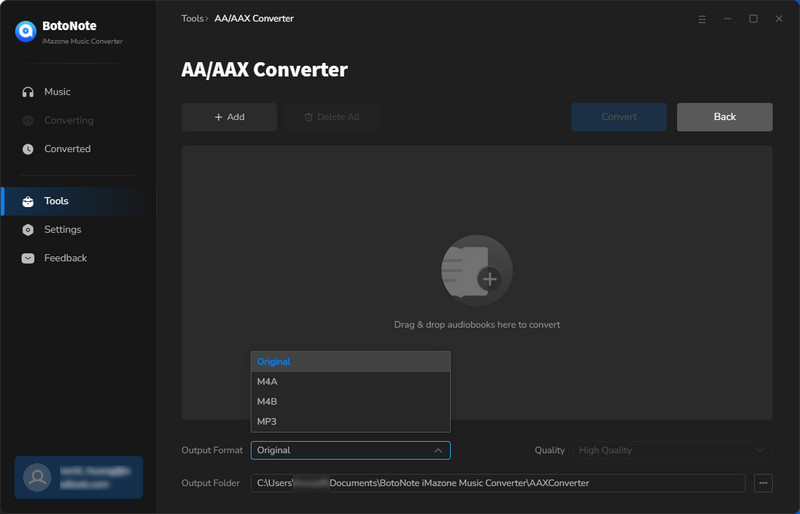
Task: Open the user account panel
Action: tap(79, 477)
